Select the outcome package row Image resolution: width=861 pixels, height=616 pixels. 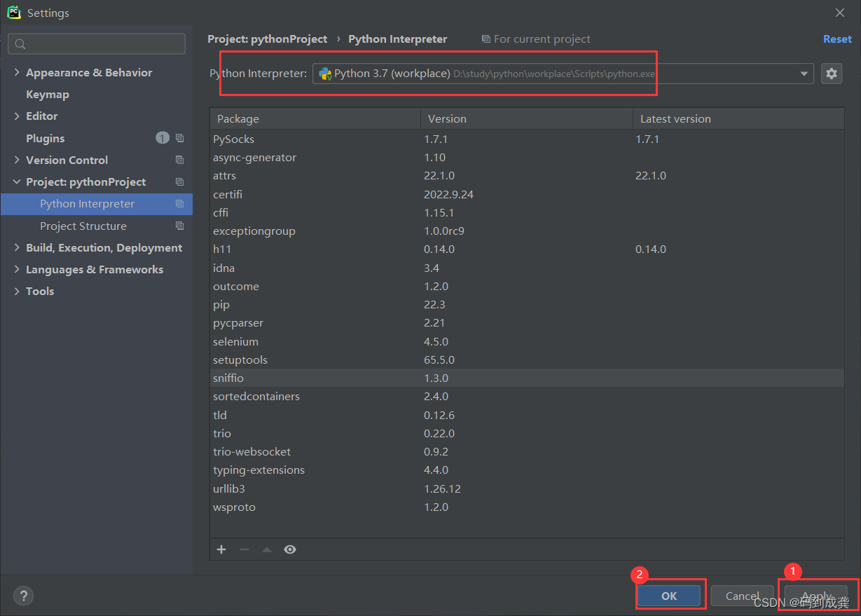[x=527, y=286]
